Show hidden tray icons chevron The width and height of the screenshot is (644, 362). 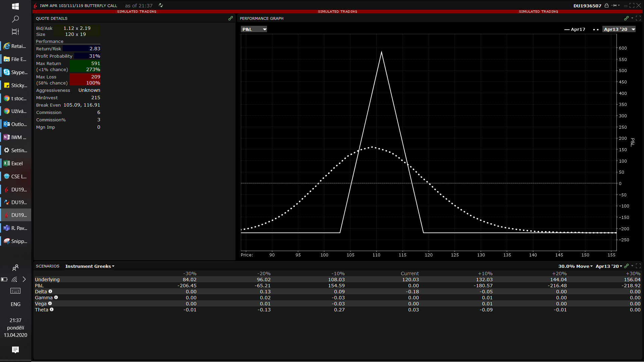tap(24, 279)
